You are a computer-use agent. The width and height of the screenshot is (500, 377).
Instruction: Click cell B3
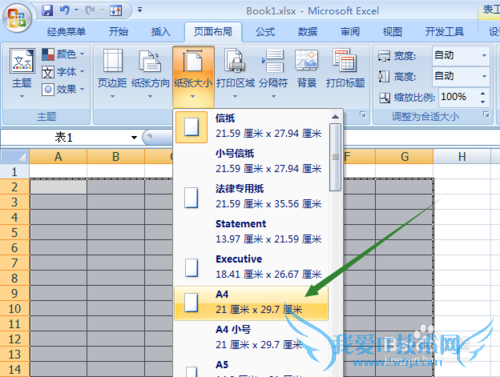point(116,202)
